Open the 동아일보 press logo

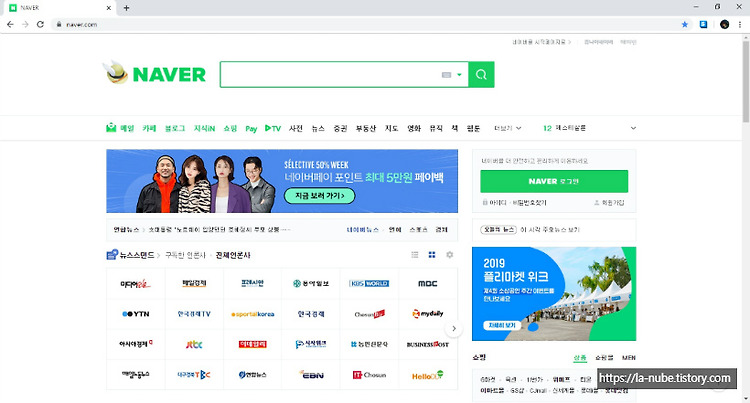311,283
